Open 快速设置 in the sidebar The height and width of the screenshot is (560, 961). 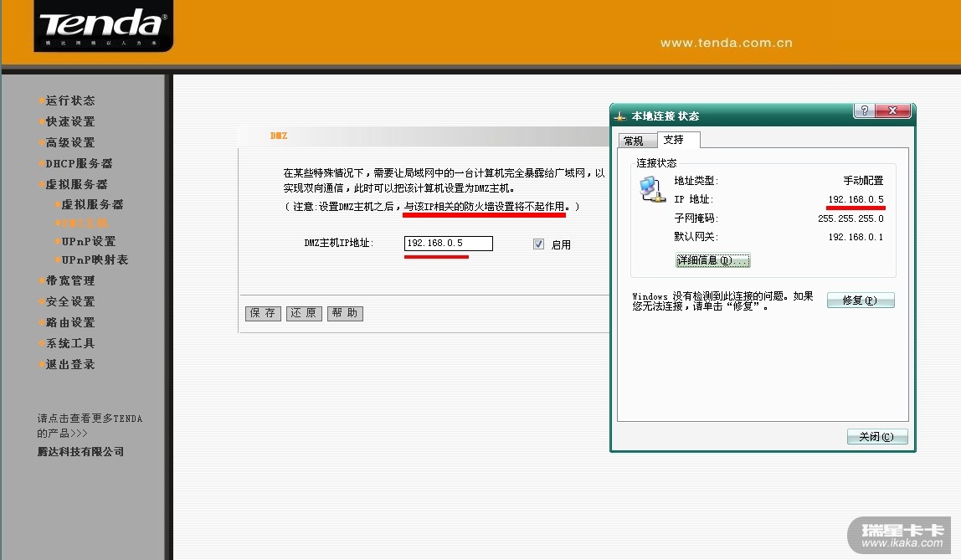[69, 121]
